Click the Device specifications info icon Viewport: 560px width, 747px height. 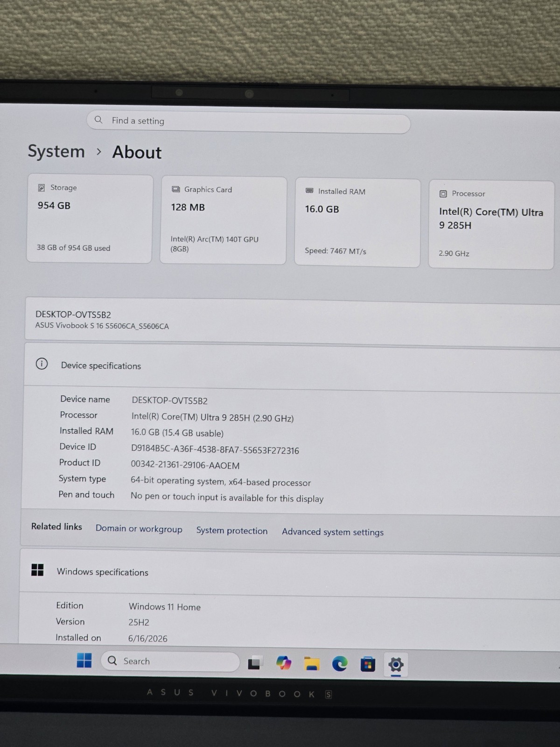[42, 364]
